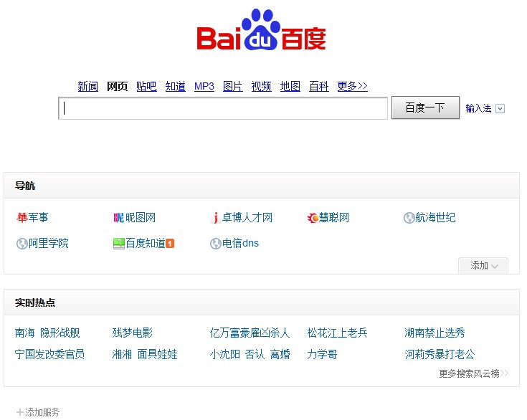Viewport: 527px width, 420px height.
Task: Click the Baidu paw logo
Action: point(261,29)
